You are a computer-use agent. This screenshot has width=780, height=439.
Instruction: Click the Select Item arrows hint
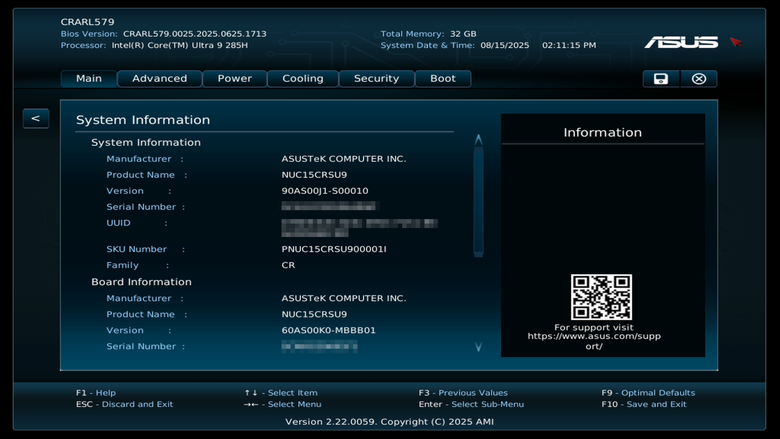pyautogui.click(x=281, y=393)
